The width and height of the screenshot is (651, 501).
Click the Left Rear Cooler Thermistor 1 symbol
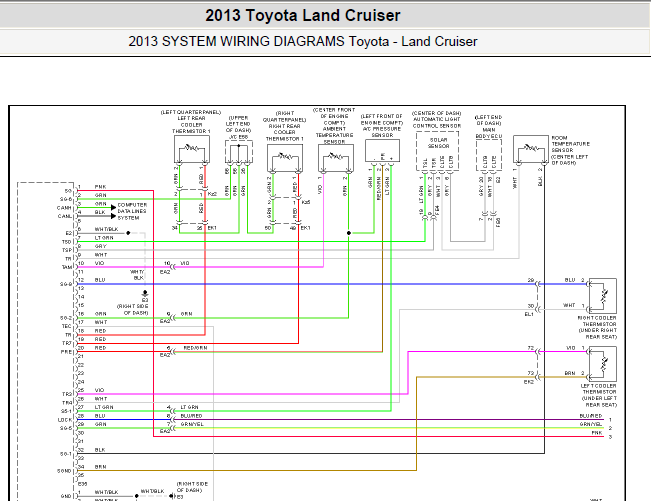190,152
